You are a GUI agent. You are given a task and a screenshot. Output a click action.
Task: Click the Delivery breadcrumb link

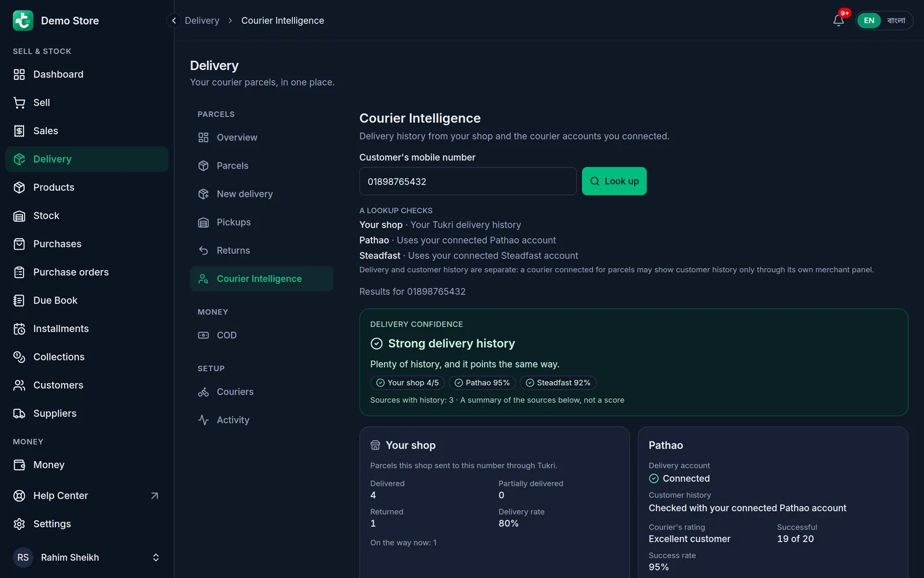point(202,21)
